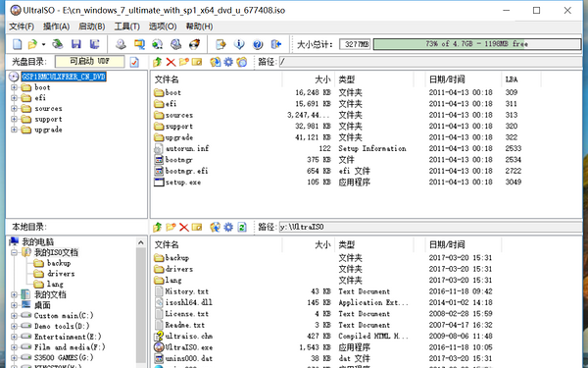Open the dropdown arrow beside Open icon
Image resolution: width=588 pixels, height=368 pixels.
pyautogui.click(x=43, y=44)
